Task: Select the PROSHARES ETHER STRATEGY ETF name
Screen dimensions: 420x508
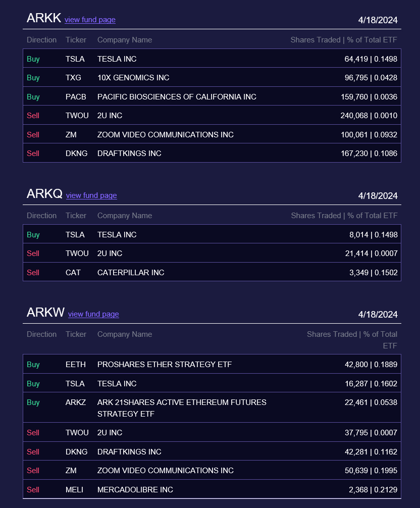Action: 165,365
